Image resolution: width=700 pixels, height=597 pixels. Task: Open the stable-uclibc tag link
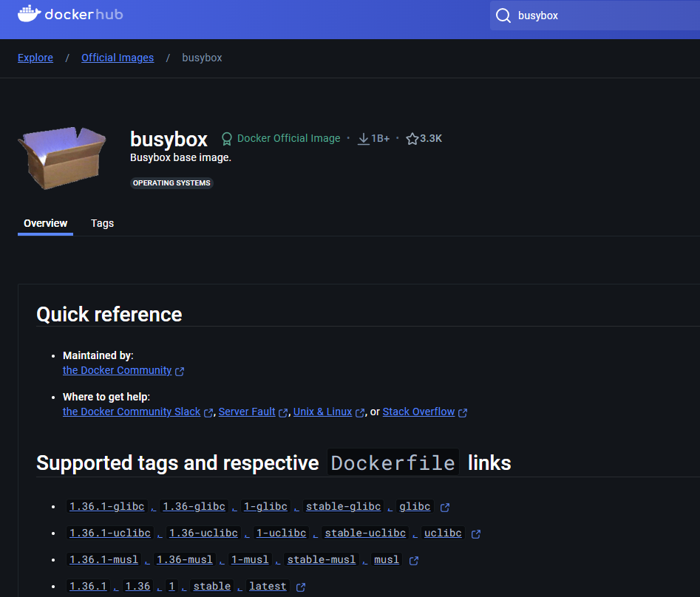coord(364,533)
